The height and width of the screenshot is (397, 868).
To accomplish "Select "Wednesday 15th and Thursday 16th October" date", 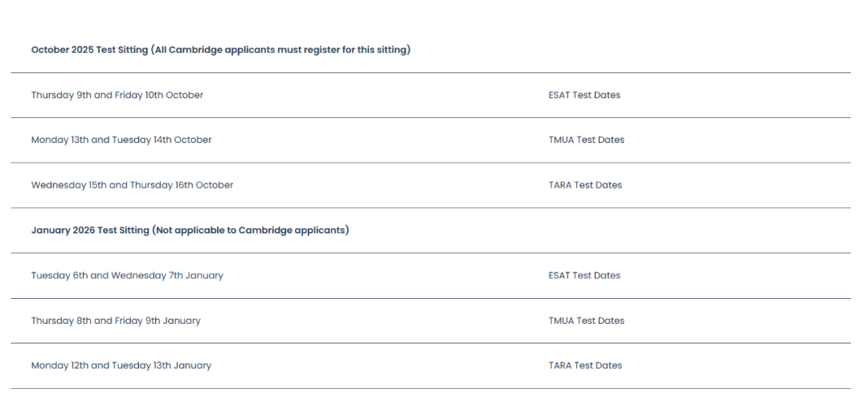I will [x=132, y=185].
